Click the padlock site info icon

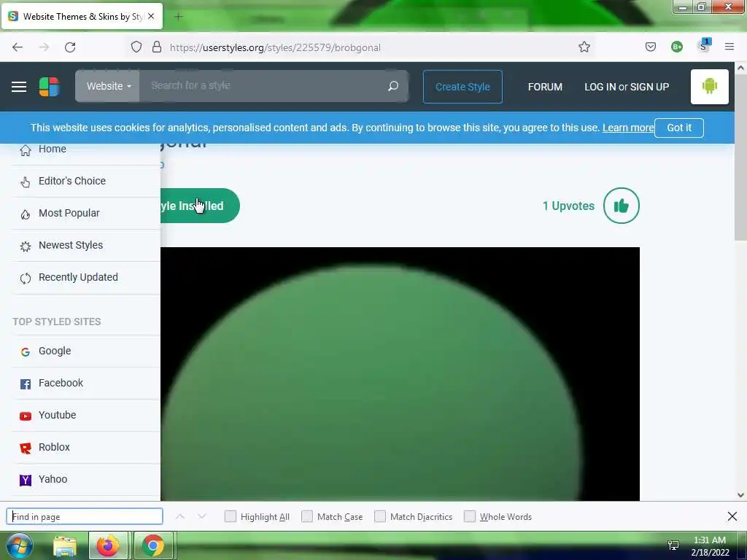[x=157, y=47]
